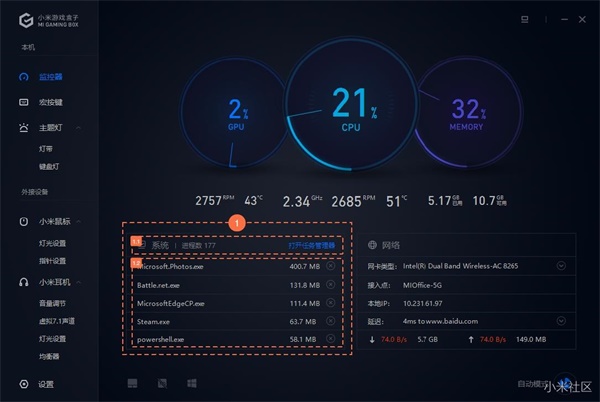Click the headphone icon beside 小米耳机
600x402 pixels.
(24, 282)
